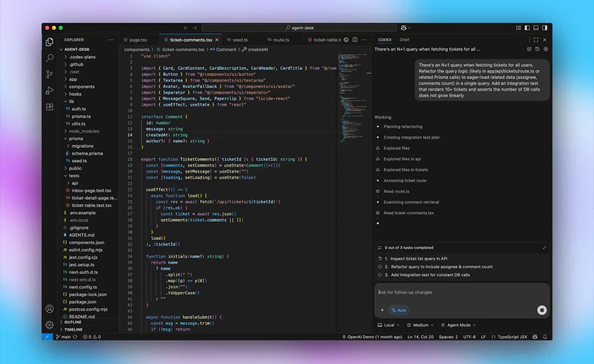Viewport: 594px width, 364px height.
Task: Expand the OUTLINE section
Action: tap(71, 323)
